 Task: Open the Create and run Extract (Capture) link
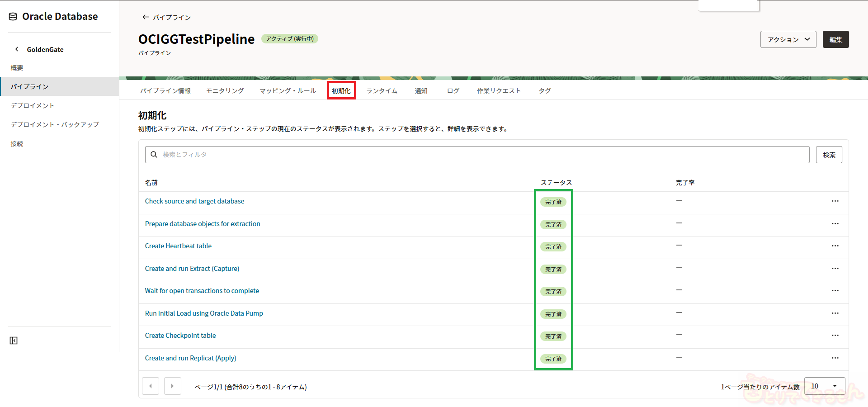192,269
